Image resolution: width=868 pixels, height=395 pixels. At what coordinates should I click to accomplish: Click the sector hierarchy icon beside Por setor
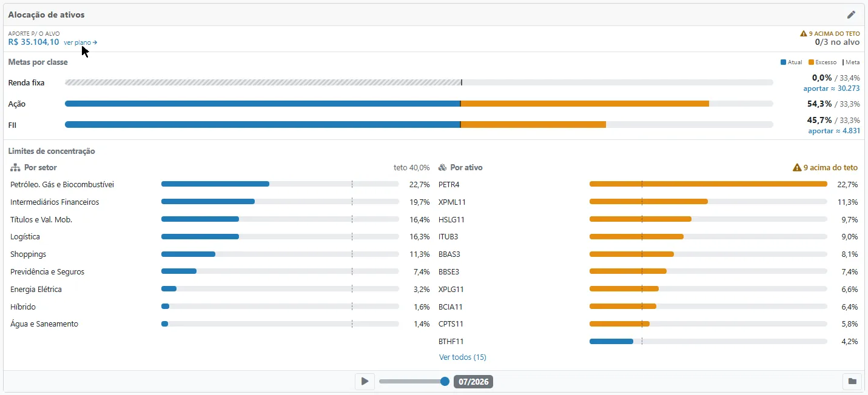(16, 168)
